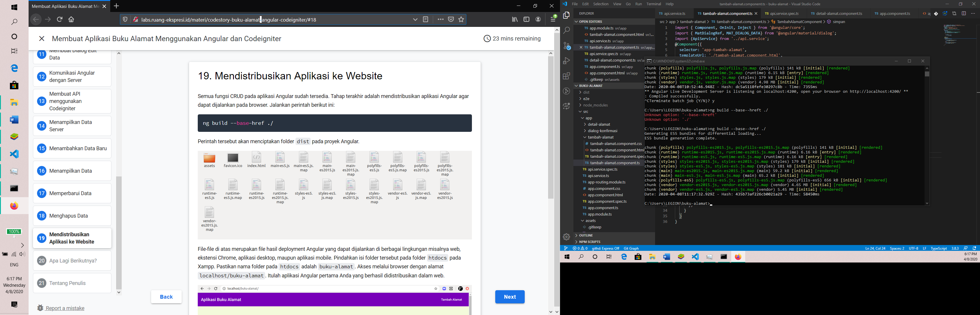Open VS Code Source Control icon
The width and height of the screenshot is (980, 315).
(x=566, y=46)
